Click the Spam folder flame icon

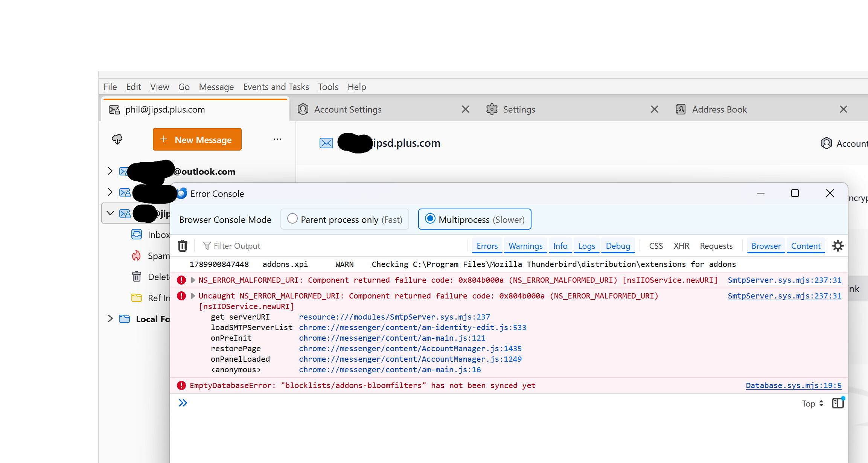coord(136,256)
